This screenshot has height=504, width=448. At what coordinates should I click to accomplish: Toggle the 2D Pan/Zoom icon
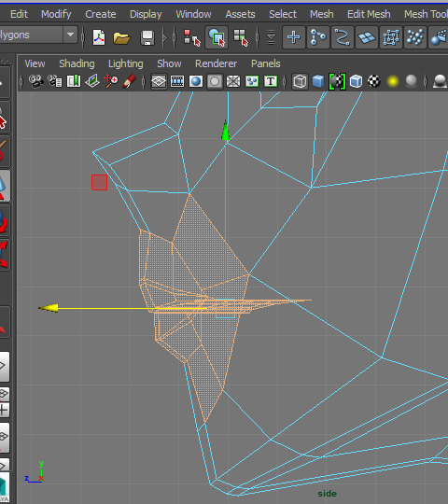(x=111, y=81)
